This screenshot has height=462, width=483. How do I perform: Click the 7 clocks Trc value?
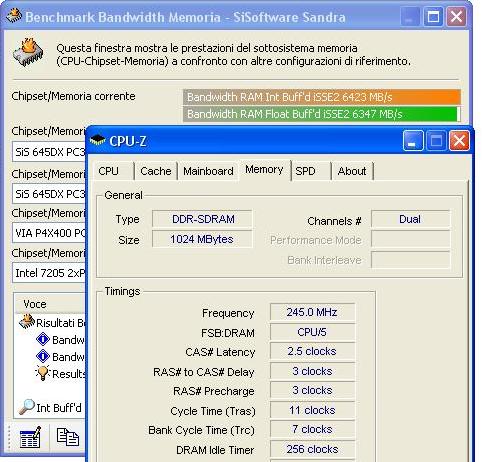click(312, 429)
